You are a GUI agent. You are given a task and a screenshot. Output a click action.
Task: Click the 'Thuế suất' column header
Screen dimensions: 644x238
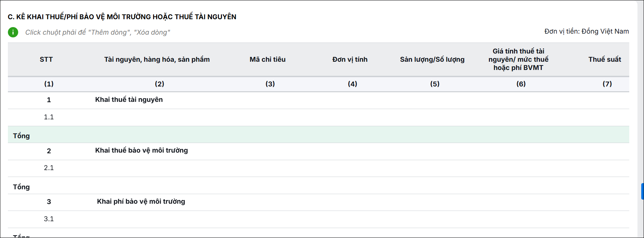(x=605, y=59)
